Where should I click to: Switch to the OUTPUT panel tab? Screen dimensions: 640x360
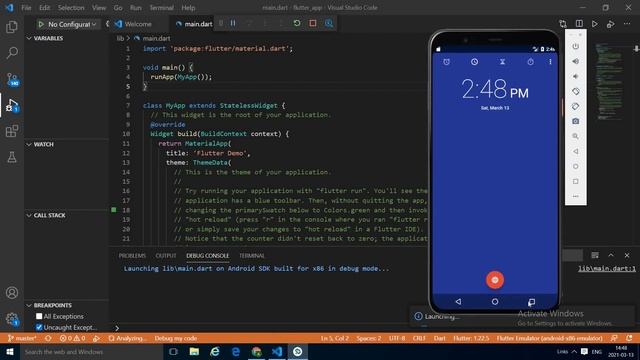(x=166, y=256)
